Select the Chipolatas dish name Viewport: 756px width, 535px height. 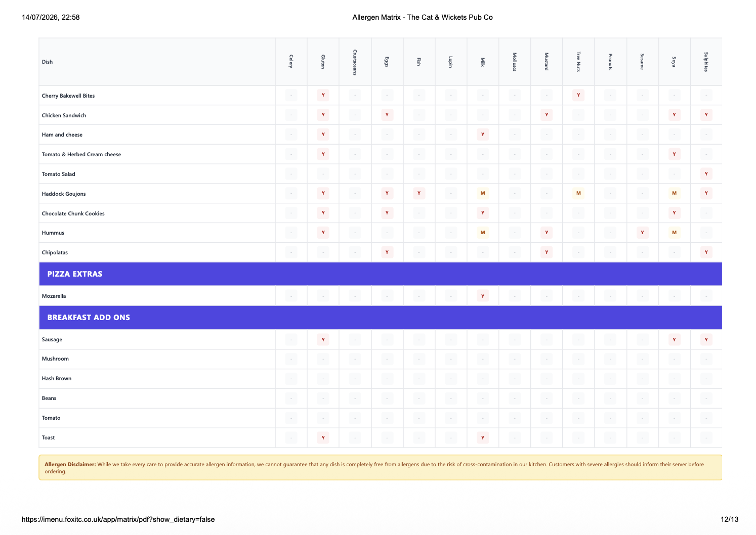point(55,252)
